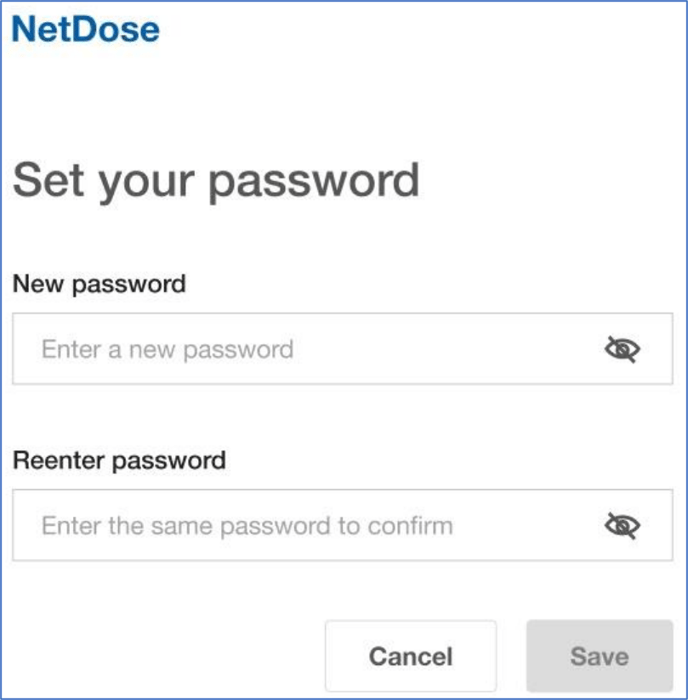The image size is (688, 700).
Task: Toggle visibility of the reentered password
Action: coord(622,525)
